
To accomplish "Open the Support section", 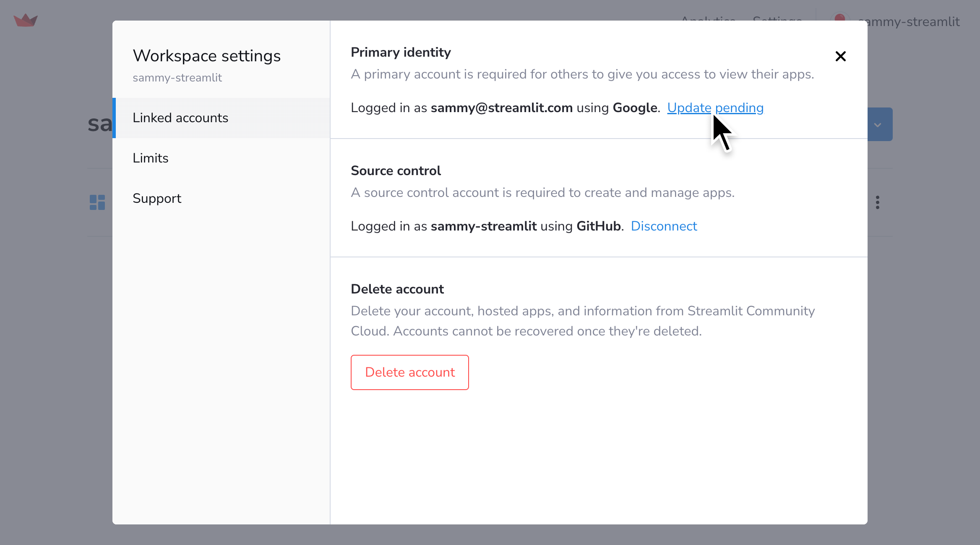I will (x=221, y=199).
